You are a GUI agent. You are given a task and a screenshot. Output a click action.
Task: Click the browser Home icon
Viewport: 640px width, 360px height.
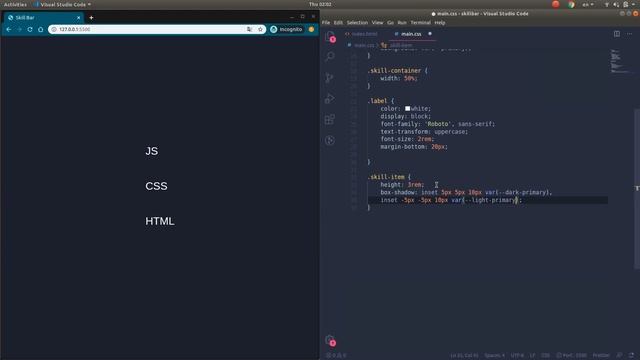point(40,29)
